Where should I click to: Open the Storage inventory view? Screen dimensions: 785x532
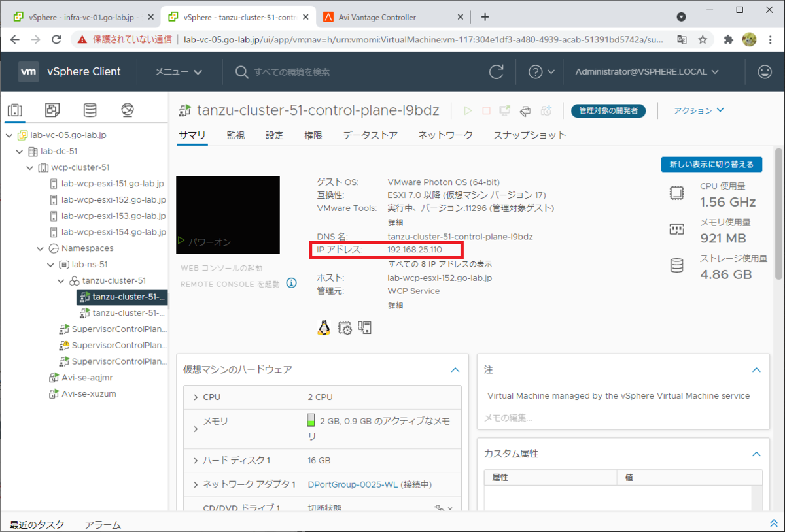coord(90,110)
